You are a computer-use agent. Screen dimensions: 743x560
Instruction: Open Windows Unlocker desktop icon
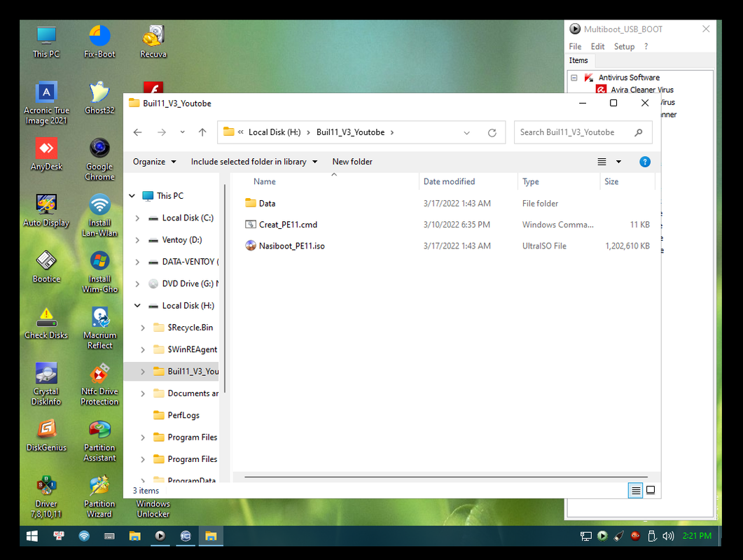coord(153,509)
